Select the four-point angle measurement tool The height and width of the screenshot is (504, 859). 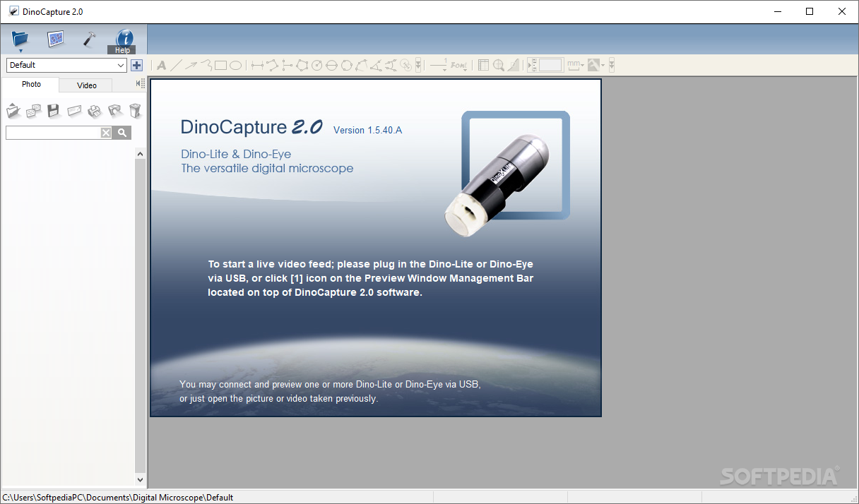click(x=391, y=65)
